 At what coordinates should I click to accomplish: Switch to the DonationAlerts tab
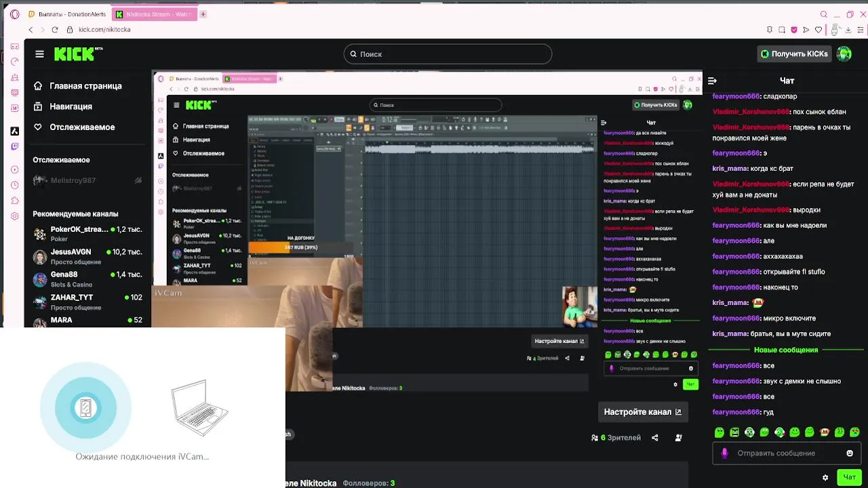(68, 14)
